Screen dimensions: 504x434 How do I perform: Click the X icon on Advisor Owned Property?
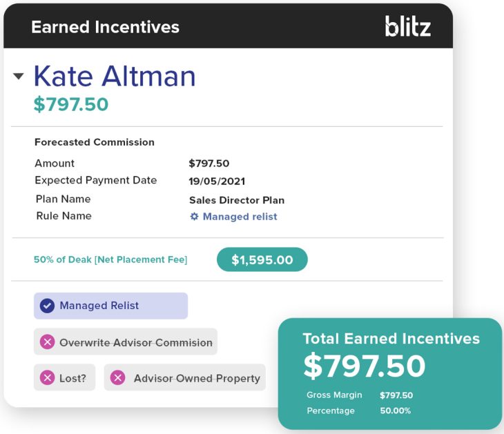(117, 378)
